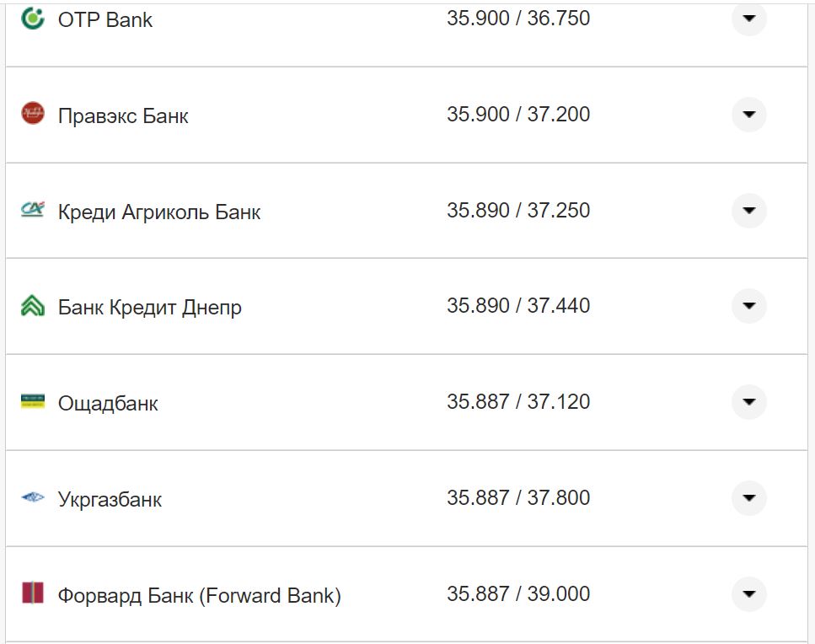
Task: Click Правэкс Банк rate 35.900 / 37.200
Action: pyautogui.click(x=518, y=114)
